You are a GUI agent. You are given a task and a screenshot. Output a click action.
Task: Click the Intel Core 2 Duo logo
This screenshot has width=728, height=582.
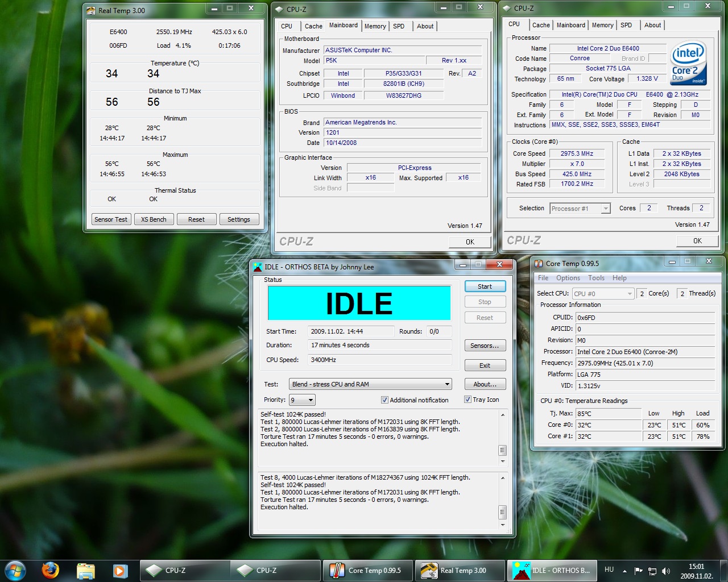(688, 63)
